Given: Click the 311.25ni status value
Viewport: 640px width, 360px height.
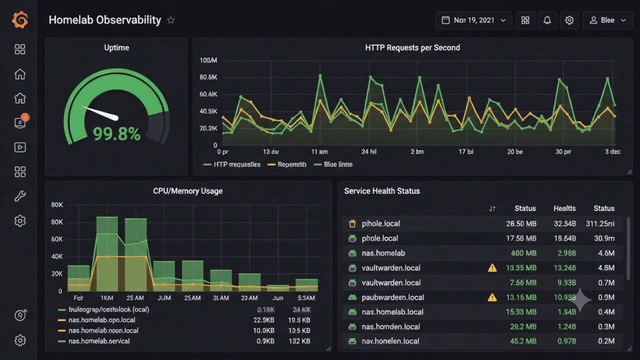Looking at the screenshot, I should tap(600, 224).
